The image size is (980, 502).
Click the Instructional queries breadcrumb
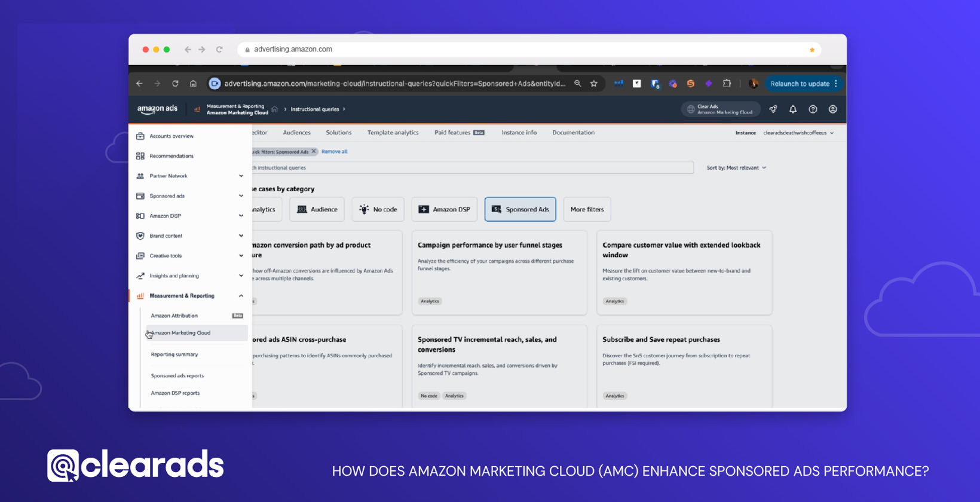pos(315,109)
